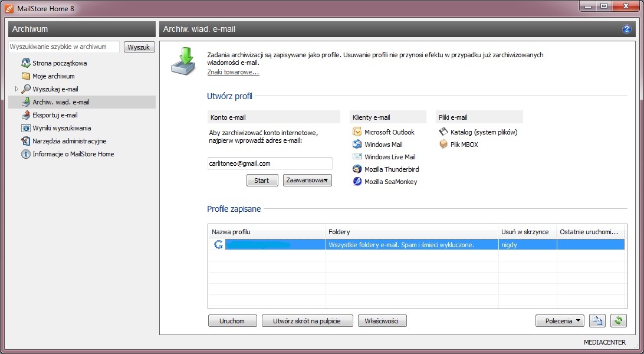Select Moje archiwum in the sidebar
The height and width of the screenshot is (354, 644).
54,76
